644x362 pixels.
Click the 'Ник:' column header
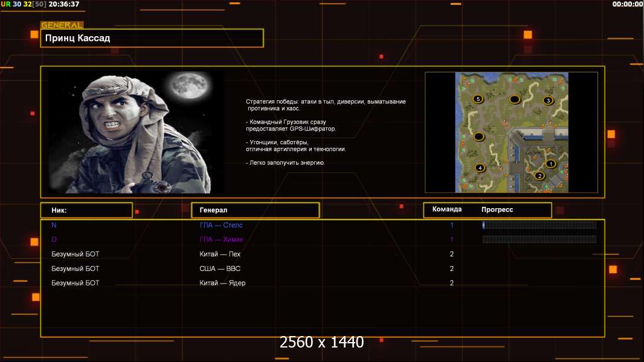(x=86, y=211)
